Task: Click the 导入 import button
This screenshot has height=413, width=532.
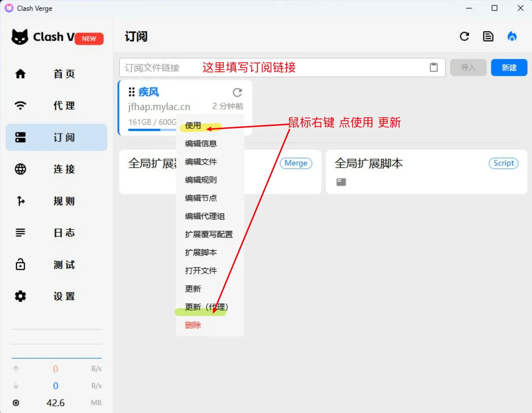Action: [x=468, y=68]
